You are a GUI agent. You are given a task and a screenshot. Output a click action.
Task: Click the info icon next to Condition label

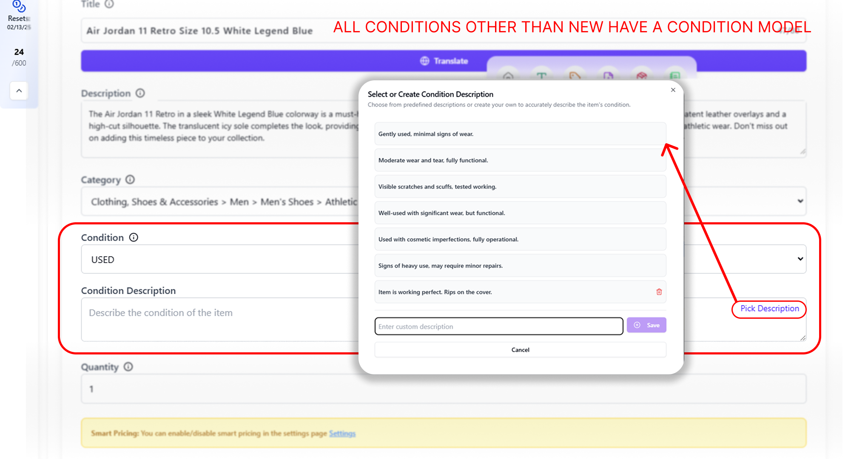pos(133,237)
